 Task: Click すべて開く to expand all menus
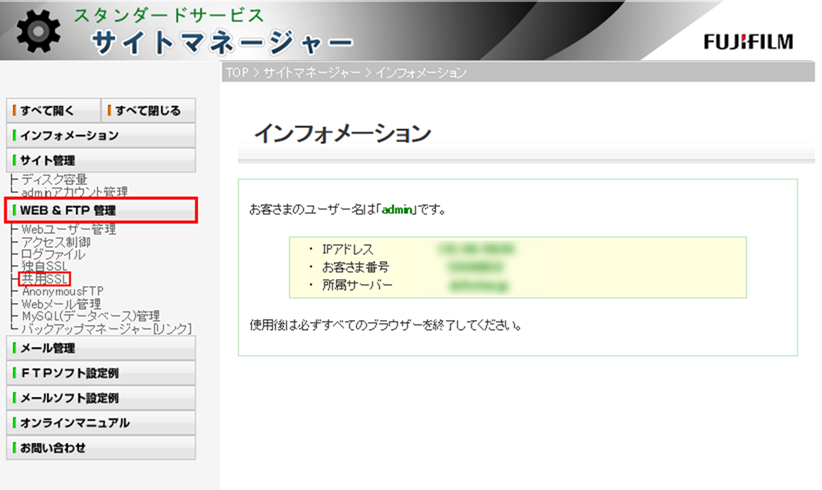point(53,110)
